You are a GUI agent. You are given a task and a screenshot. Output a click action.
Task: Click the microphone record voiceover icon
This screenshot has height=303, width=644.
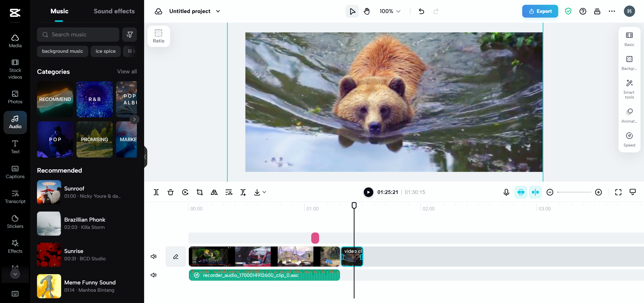point(506,192)
